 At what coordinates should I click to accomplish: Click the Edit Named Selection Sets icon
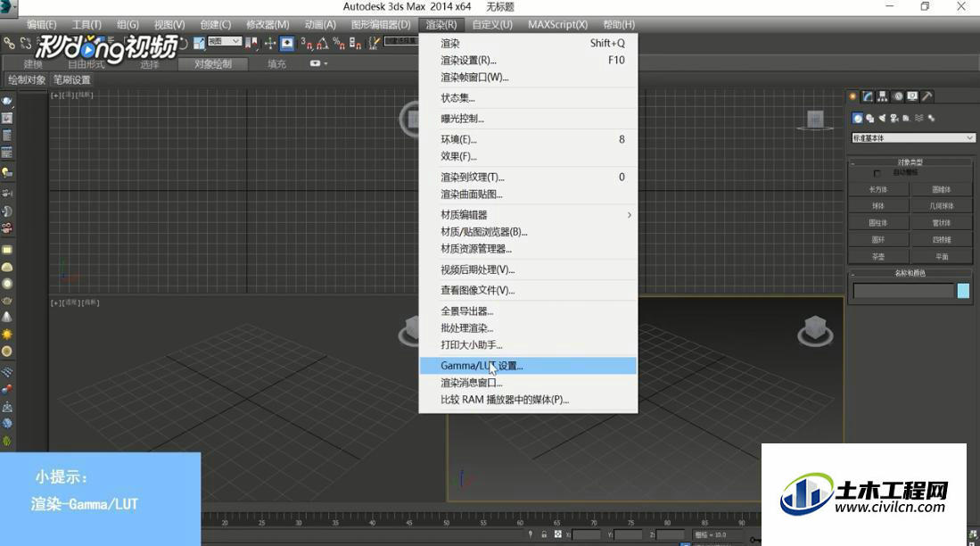(x=374, y=43)
